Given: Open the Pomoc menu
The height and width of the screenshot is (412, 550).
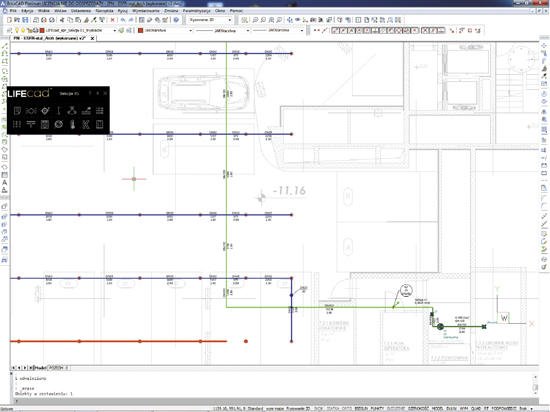Looking at the screenshot, I should click(236, 11).
